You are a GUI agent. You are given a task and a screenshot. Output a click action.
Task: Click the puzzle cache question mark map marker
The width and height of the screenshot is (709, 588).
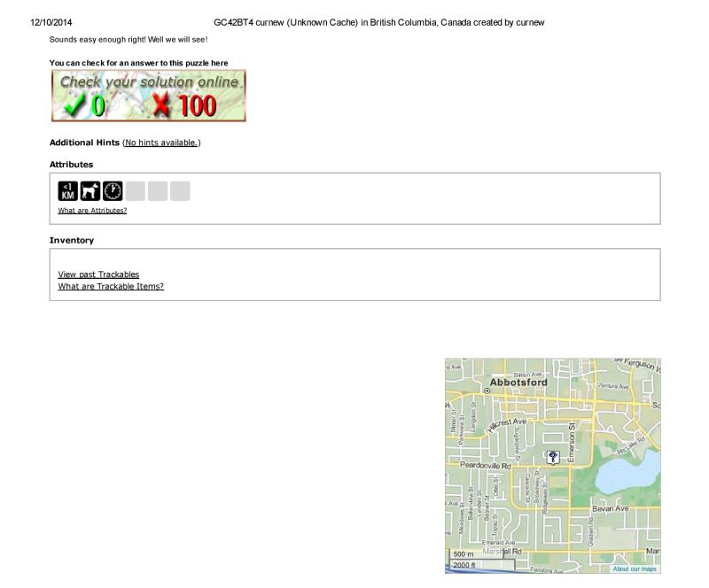(x=552, y=458)
